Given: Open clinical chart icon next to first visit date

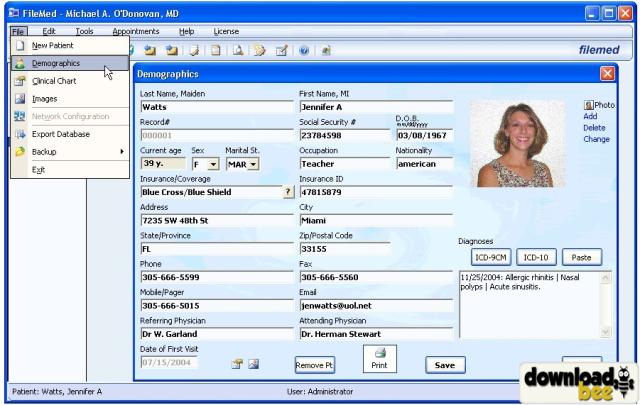Looking at the screenshot, I should pos(237,363).
